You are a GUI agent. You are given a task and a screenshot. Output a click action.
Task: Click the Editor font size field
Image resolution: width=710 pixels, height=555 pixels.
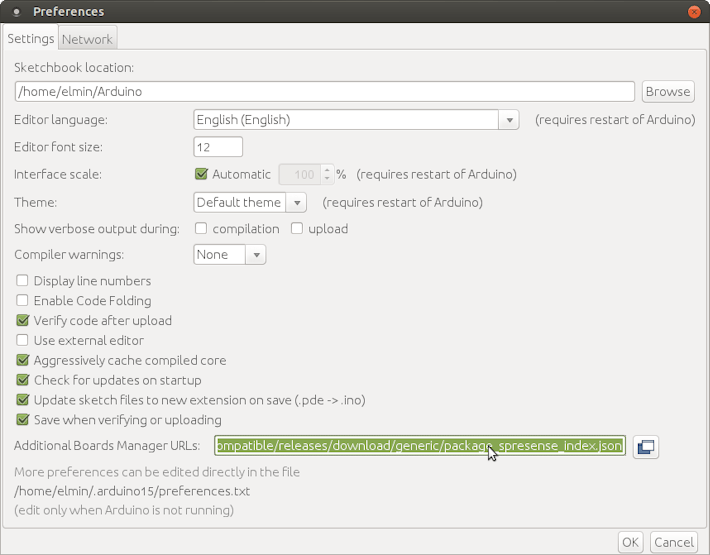point(218,147)
